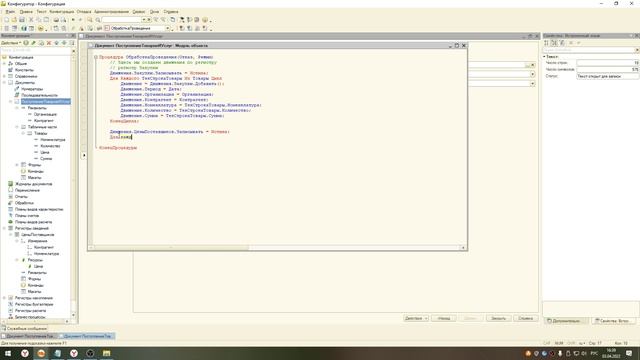Screen dimensions: 640x360
Task: Select the Организация attribute in tree
Action: (45, 114)
